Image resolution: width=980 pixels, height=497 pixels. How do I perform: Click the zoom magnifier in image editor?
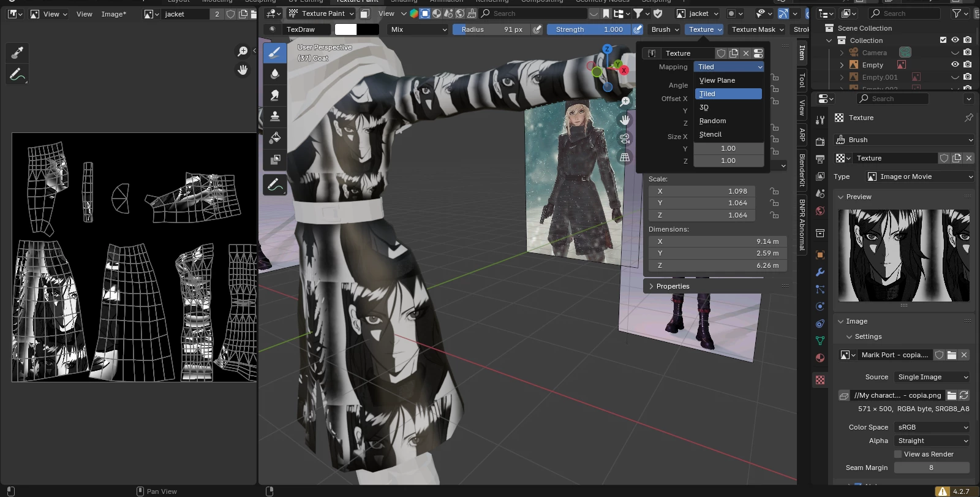coord(243,51)
